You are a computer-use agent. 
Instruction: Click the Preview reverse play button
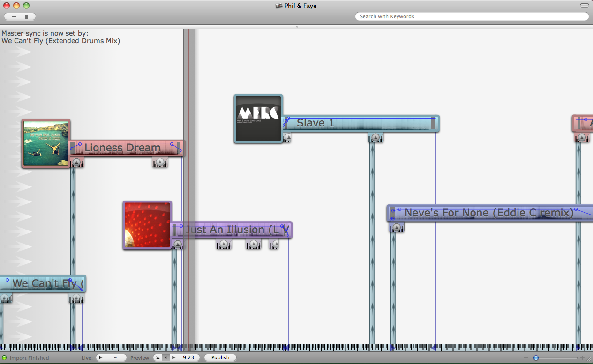pyautogui.click(x=165, y=357)
